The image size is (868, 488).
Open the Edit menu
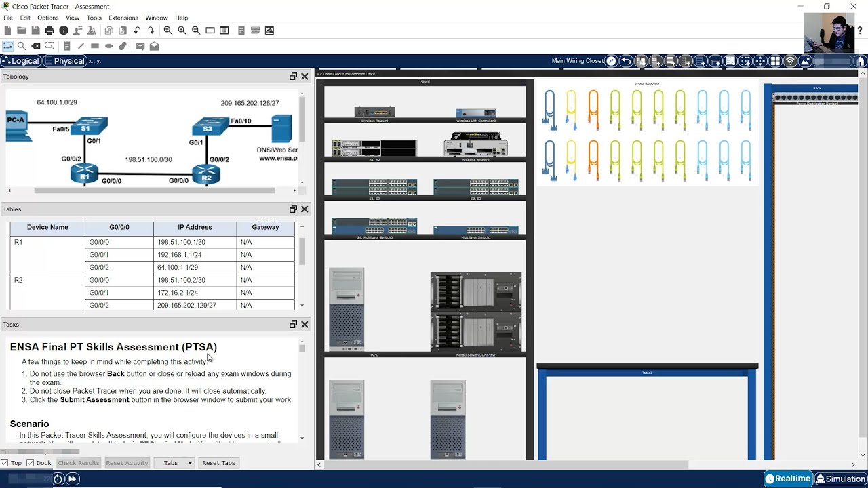(25, 18)
